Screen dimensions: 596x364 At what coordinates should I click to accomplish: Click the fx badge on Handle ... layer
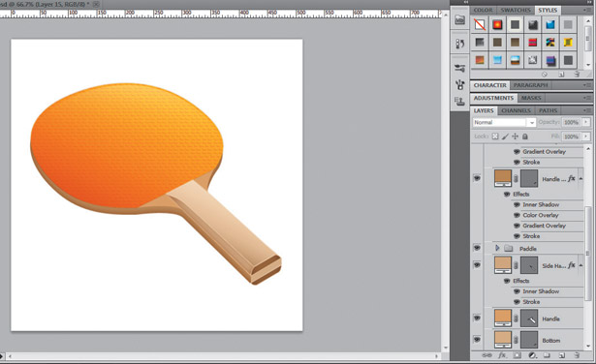tap(572, 178)
